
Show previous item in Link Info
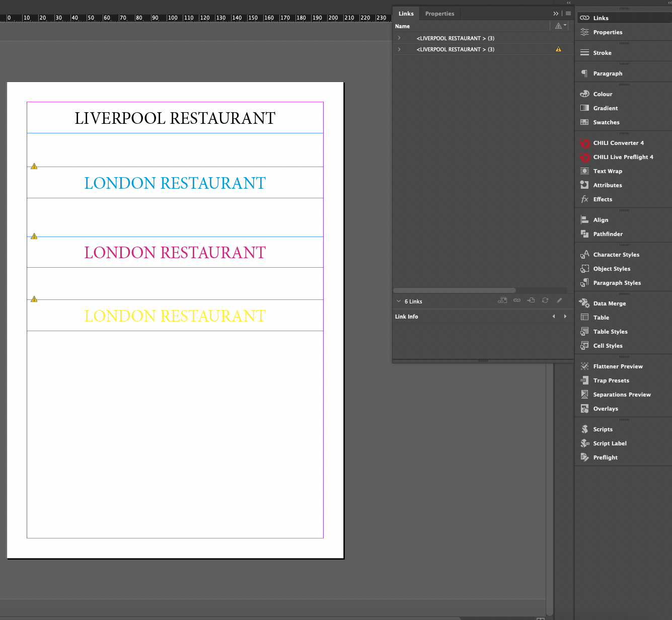554,316
